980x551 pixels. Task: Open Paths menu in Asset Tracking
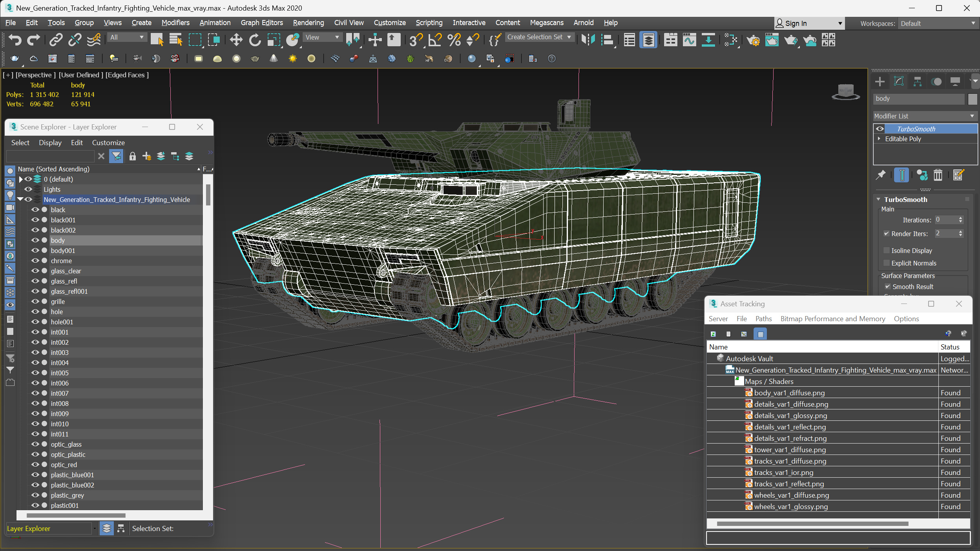click(x=763, y=318)
